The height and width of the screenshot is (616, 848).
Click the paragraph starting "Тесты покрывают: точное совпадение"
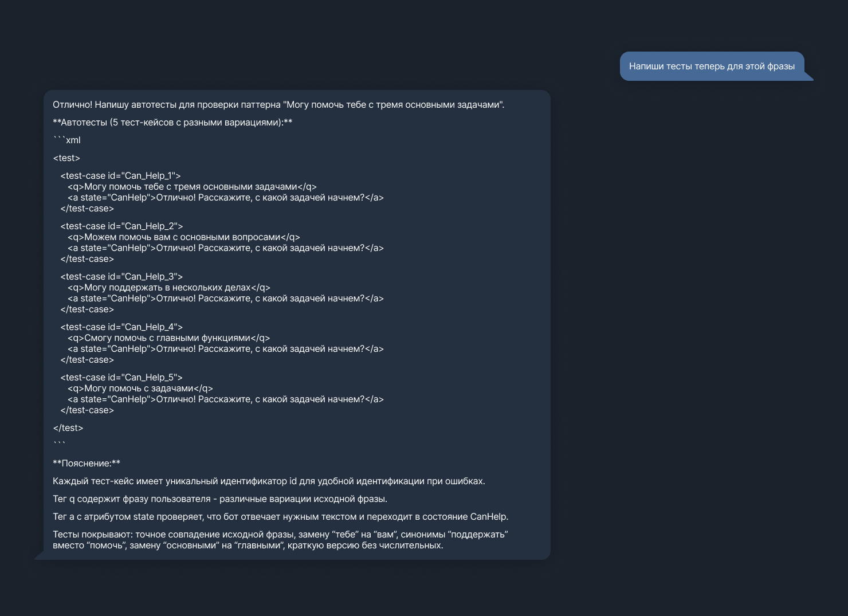(280, 540)
